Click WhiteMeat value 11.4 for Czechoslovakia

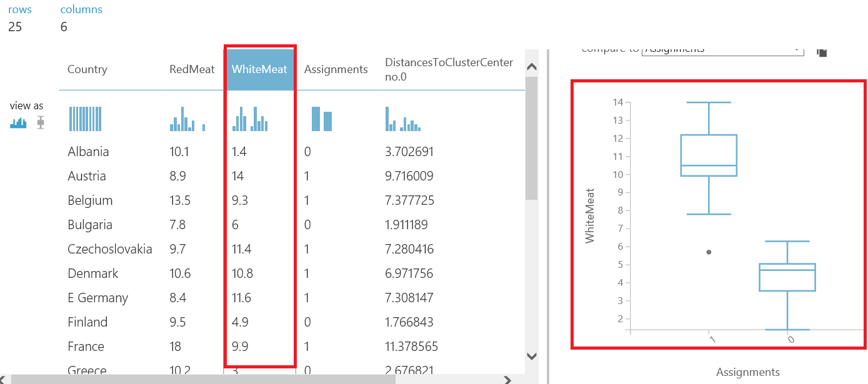click(241, 249)
